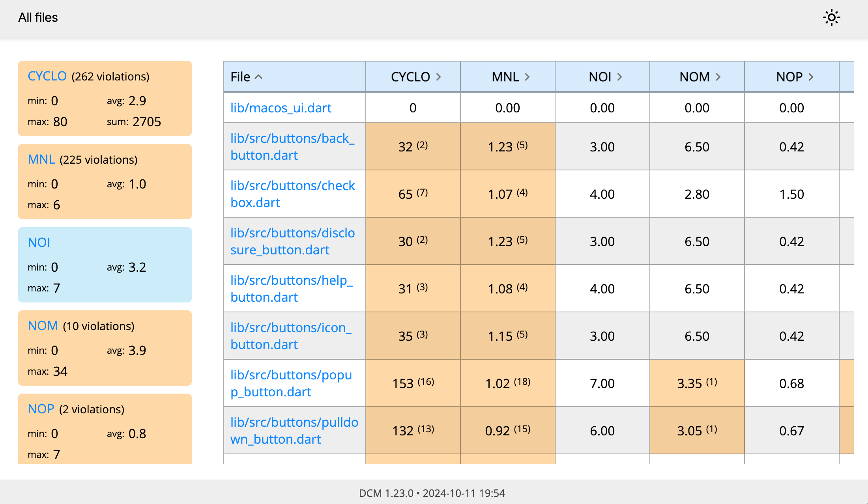Click CYCLO value 31 (3) for help_button
The image size is (868, 504).
[413, 288]
